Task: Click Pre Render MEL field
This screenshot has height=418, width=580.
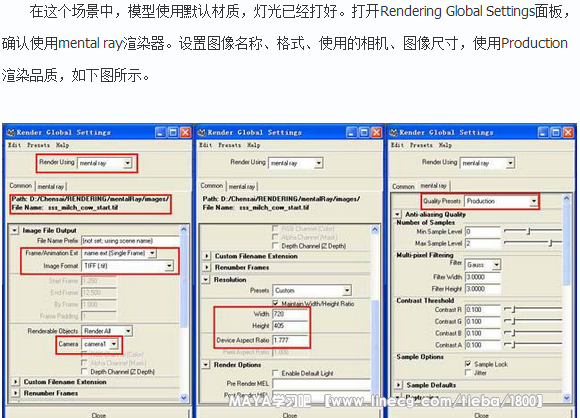Action: point(321,384)
